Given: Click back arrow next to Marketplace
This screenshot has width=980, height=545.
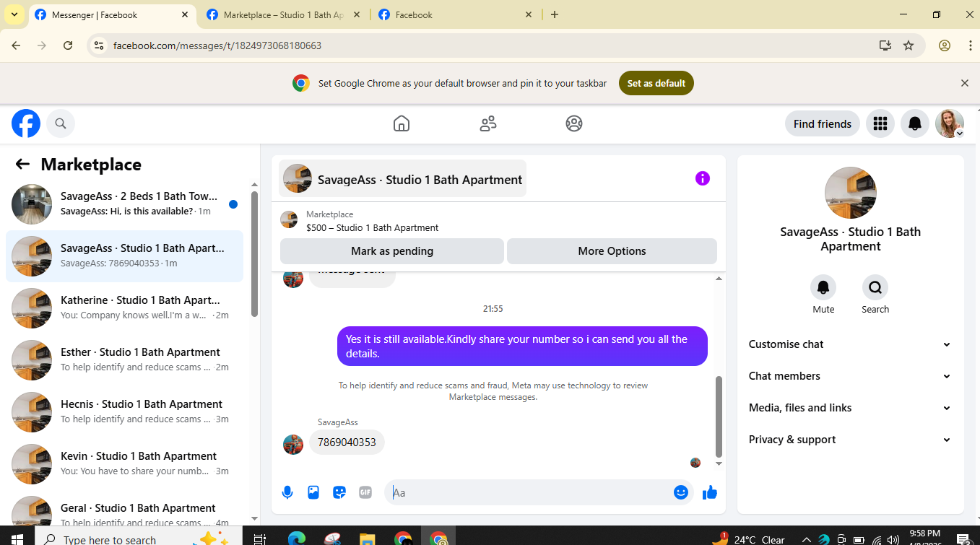Looking at the screenshot, I should (x=22, y=164).
